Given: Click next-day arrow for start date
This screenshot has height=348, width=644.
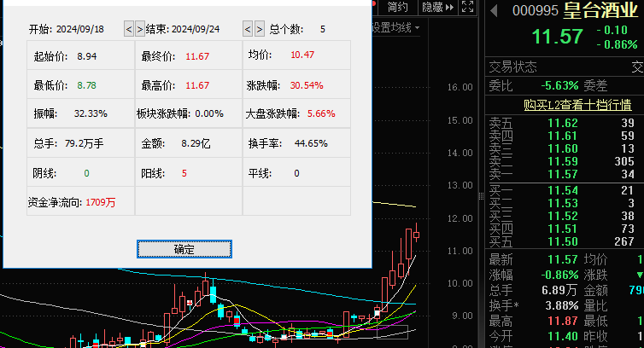Looking at the screenshot, I should [140, 29].
